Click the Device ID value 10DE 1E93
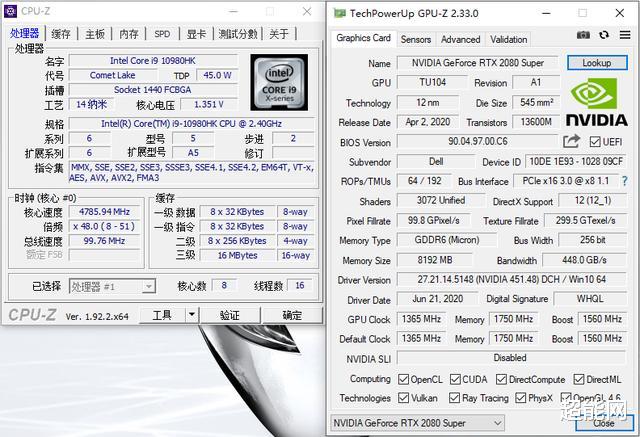This screenshot has width=640, height=437. (576, 162)
